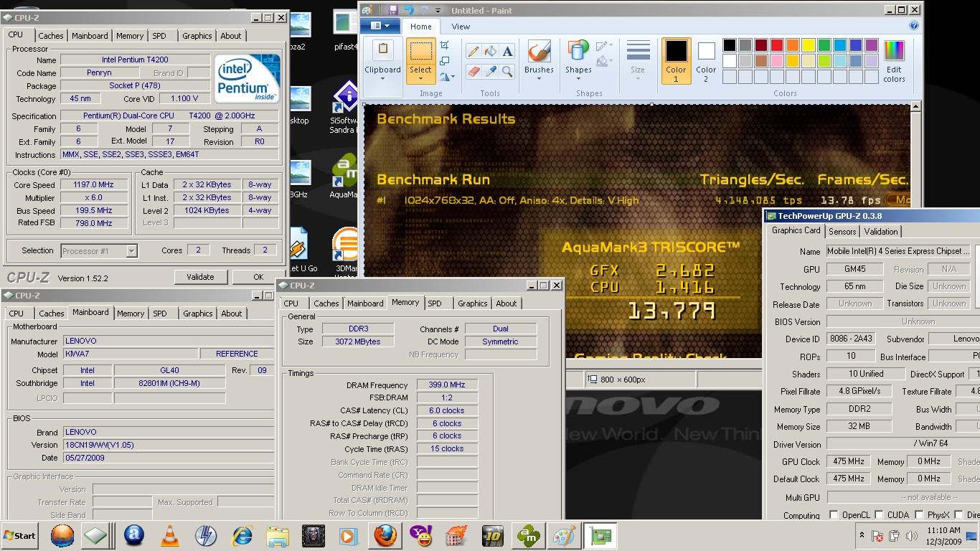980x551 pixels.
Task: Click the Crop icon in Image group
Action: coord(445,46)
